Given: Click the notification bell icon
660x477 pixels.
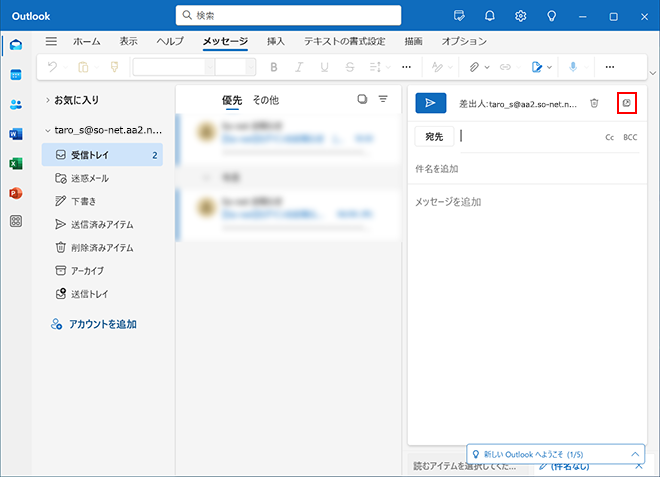Looking at the screenshot, I should 490,16.
